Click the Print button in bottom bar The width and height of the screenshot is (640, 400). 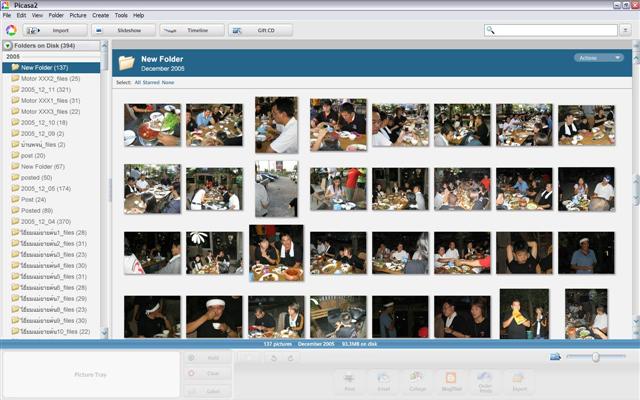[349, 380]
